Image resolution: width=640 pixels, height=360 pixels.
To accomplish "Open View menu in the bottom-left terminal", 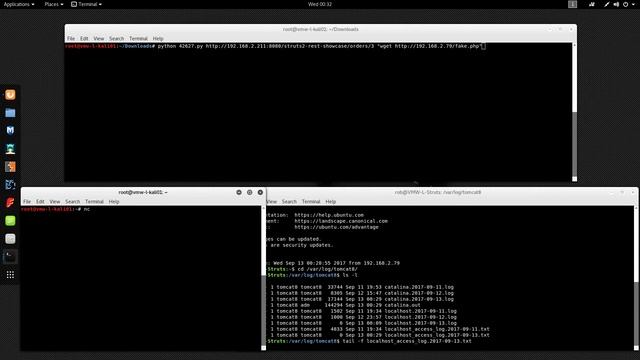I will pos(55,202).
